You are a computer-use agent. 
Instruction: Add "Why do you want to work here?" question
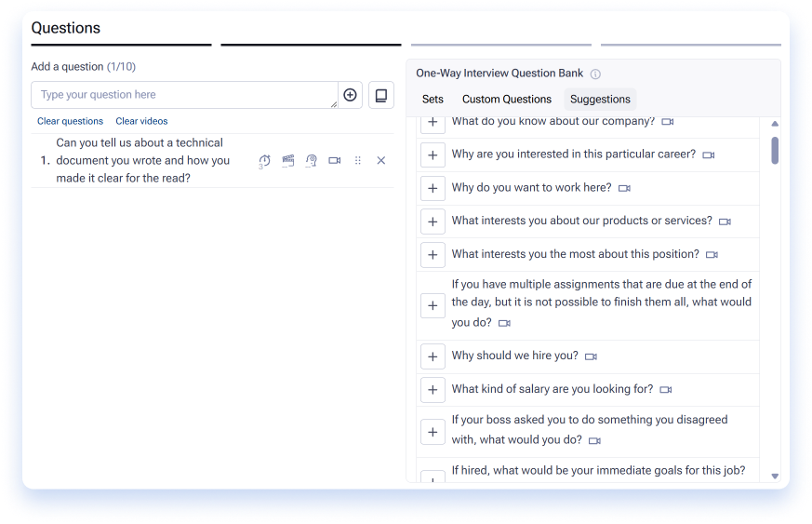coord(433,188)
